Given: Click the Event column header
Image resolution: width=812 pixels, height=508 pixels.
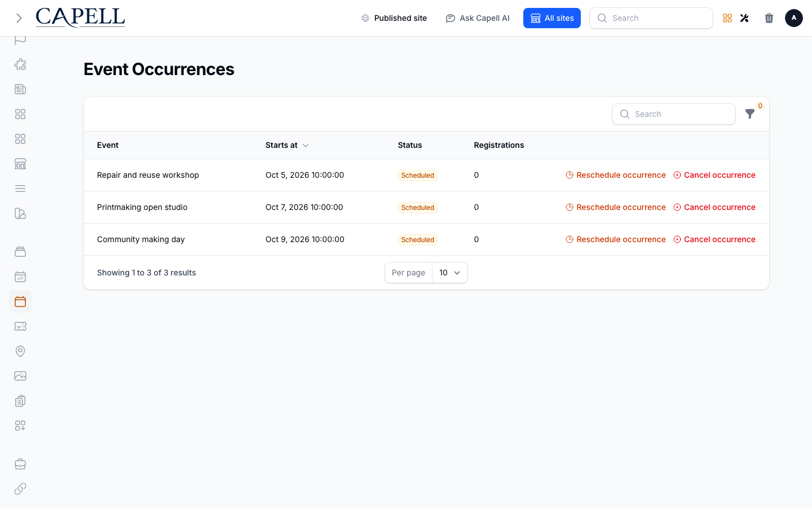Looking at the screenshot, I should coord(108,145).
